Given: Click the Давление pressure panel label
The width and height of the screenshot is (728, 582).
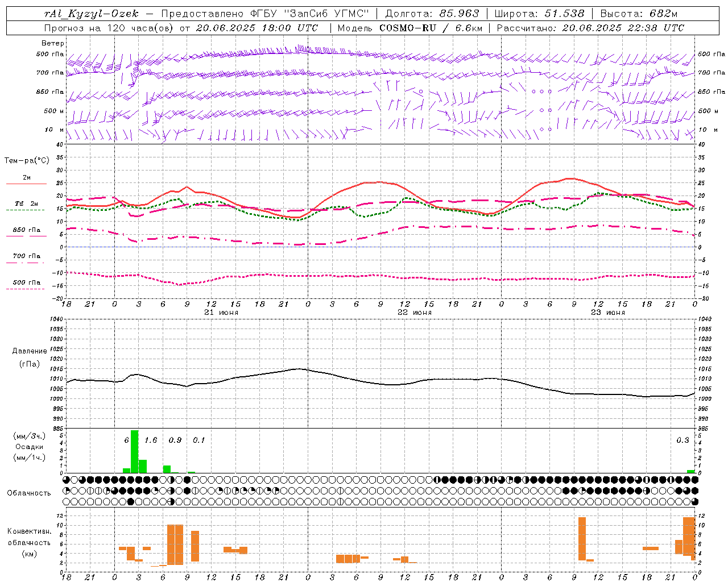Looking at the screenshot, I should (29, 351).
